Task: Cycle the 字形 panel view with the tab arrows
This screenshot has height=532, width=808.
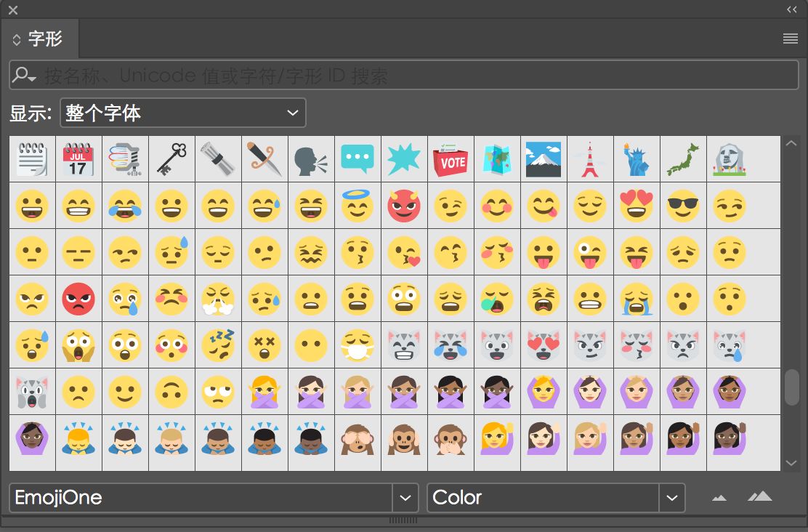Action: (17, 40)
